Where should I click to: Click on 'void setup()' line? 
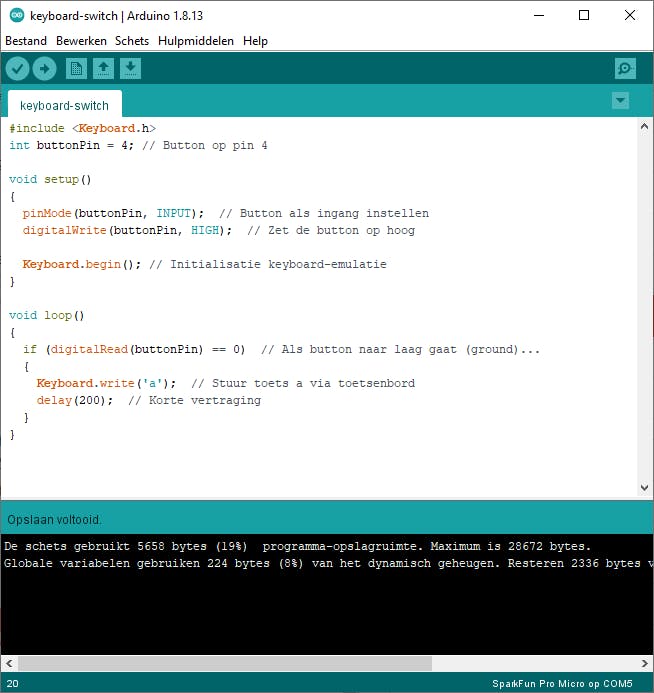(50, 179)
